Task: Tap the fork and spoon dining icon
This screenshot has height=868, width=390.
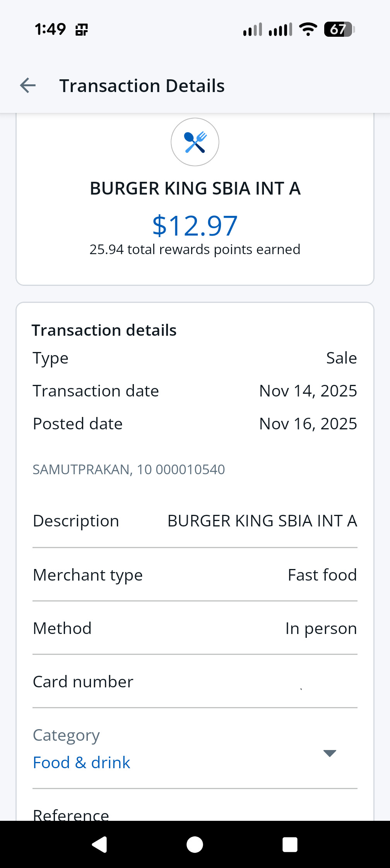Action: tap(195, 142)
